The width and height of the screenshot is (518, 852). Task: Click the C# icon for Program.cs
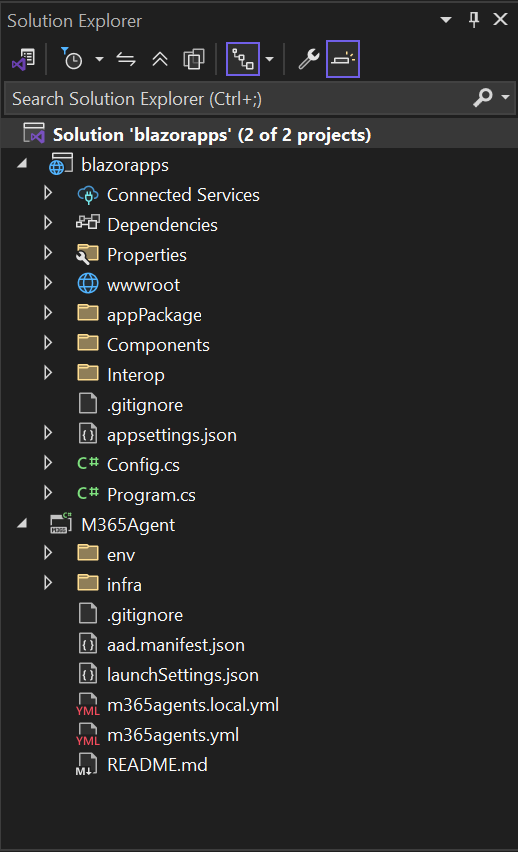point(88,493)
